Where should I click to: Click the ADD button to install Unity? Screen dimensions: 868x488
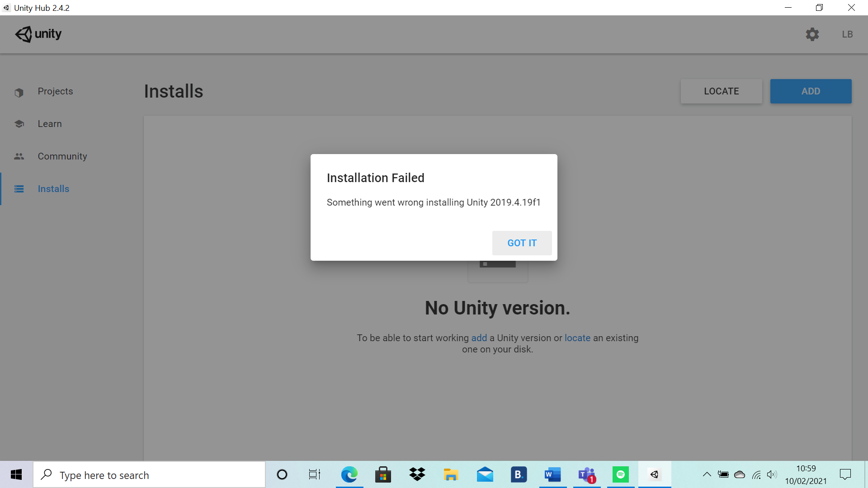pyautogui.click(x=811, y=91)
